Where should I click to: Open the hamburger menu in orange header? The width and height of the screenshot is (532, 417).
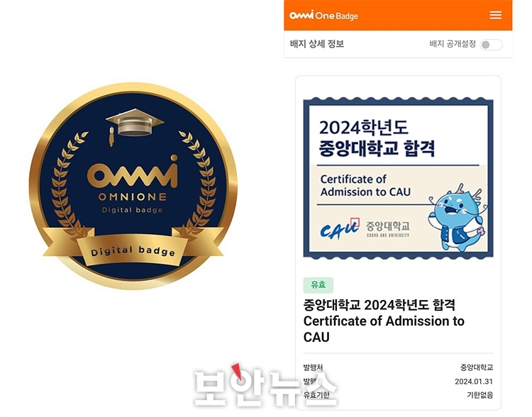[x=495, y=16]
